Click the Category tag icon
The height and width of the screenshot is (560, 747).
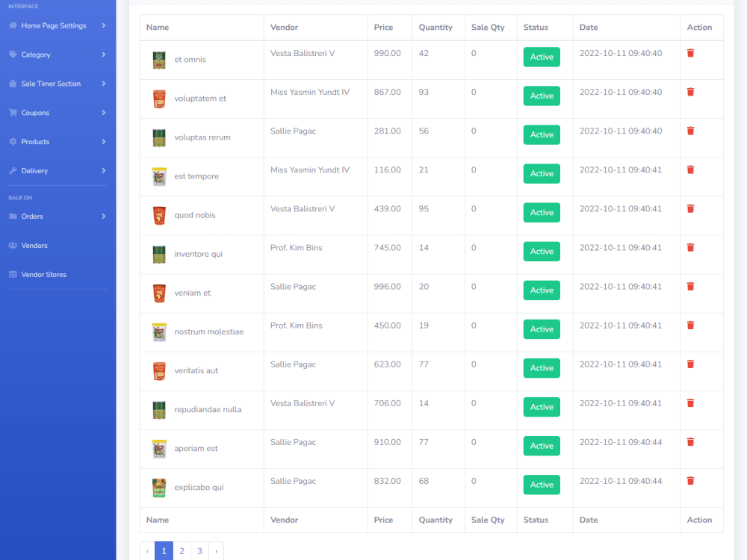click(13, 55)
